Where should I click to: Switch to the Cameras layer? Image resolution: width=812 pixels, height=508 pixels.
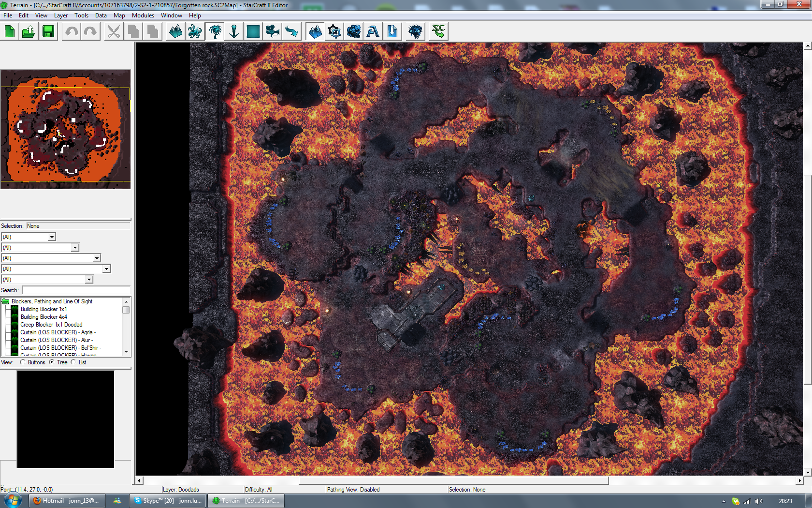click(273, 32)
